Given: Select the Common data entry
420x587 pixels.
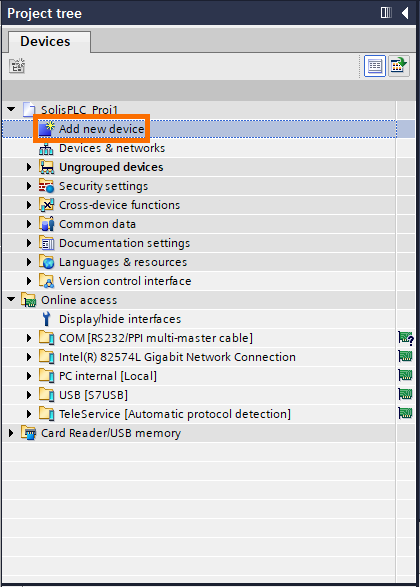Looking at the screenshot, I should tap(97, 224).
